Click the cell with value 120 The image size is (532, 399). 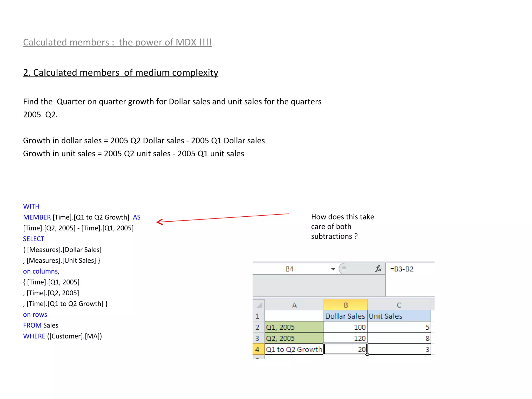pos(345,338)
